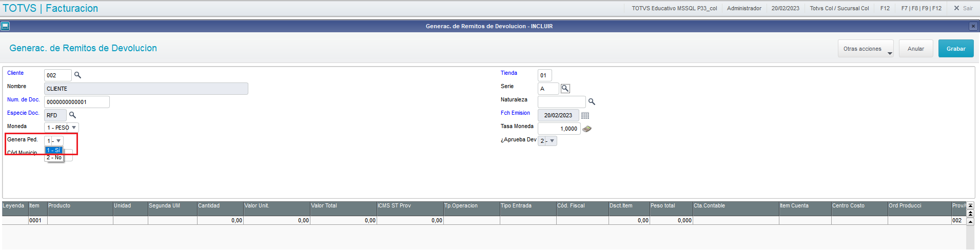This screenshot has width=980, height=251.
Task: Select the item cell '0001'
Action: [37, 220]
